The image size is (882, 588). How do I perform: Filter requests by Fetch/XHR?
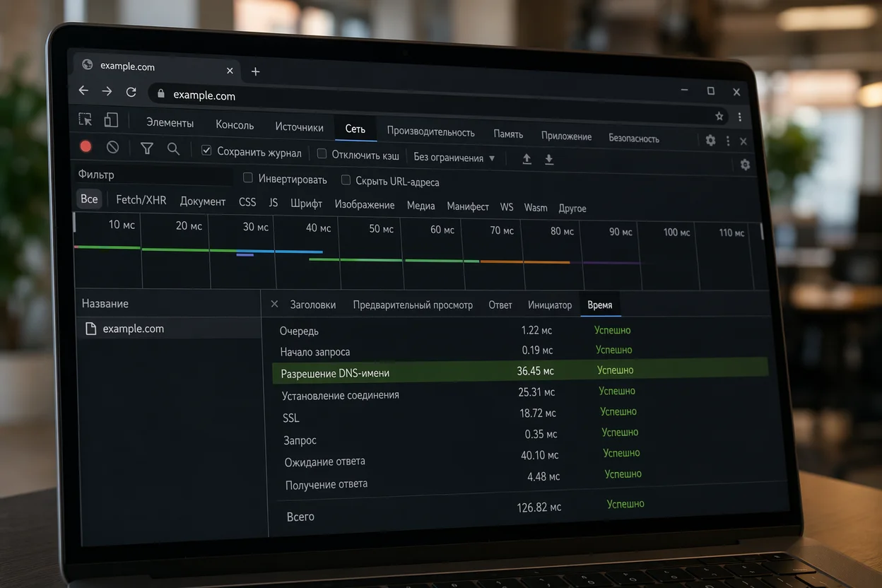coord(141,200)
